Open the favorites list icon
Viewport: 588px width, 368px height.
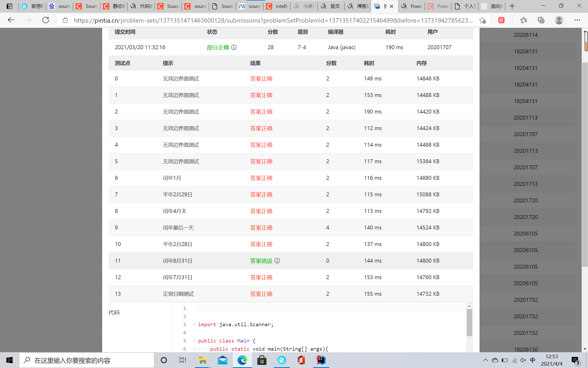tap(523, 20)
